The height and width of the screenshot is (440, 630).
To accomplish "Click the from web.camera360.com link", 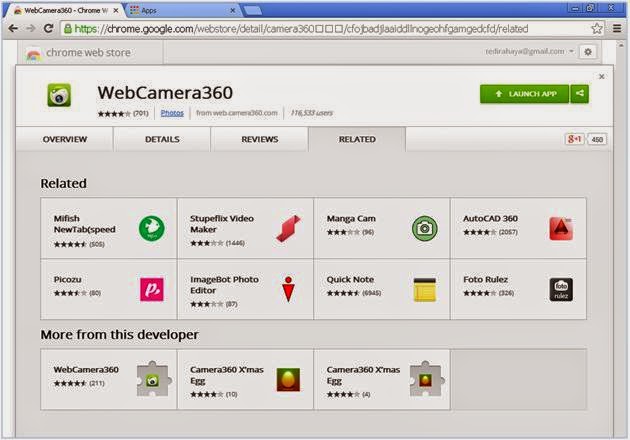I will click(x=237, y=113).
